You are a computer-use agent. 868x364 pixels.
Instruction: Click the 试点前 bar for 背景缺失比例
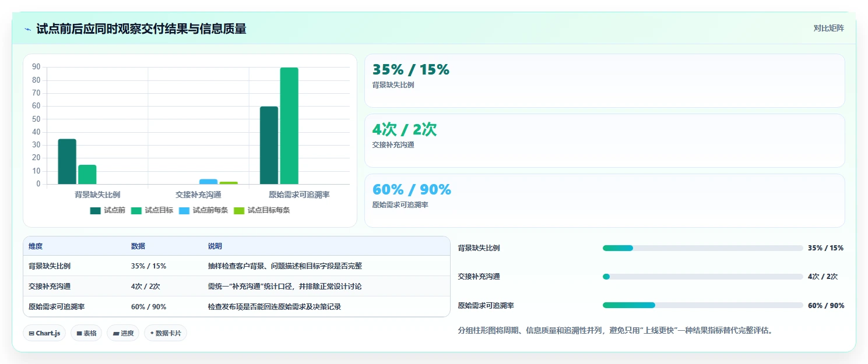67,161
